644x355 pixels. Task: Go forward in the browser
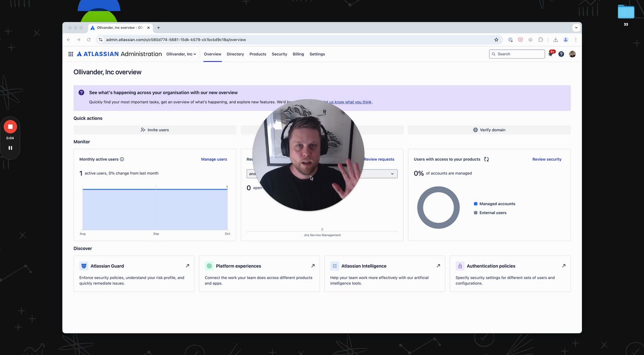click(x=78, y=40)
